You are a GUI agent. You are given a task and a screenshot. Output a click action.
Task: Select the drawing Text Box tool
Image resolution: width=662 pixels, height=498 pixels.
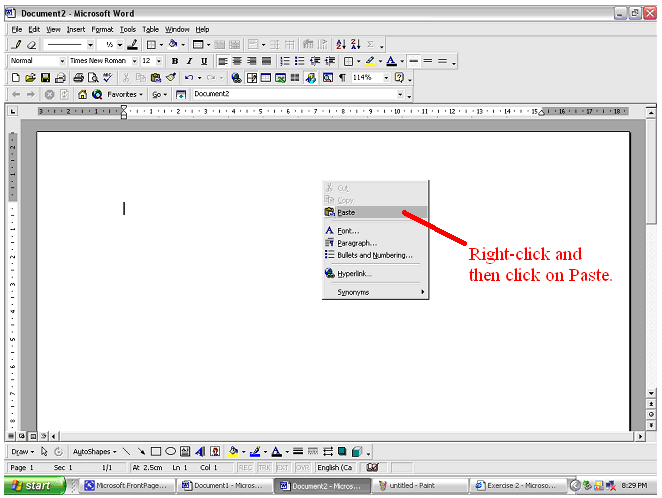click(185, 452)
